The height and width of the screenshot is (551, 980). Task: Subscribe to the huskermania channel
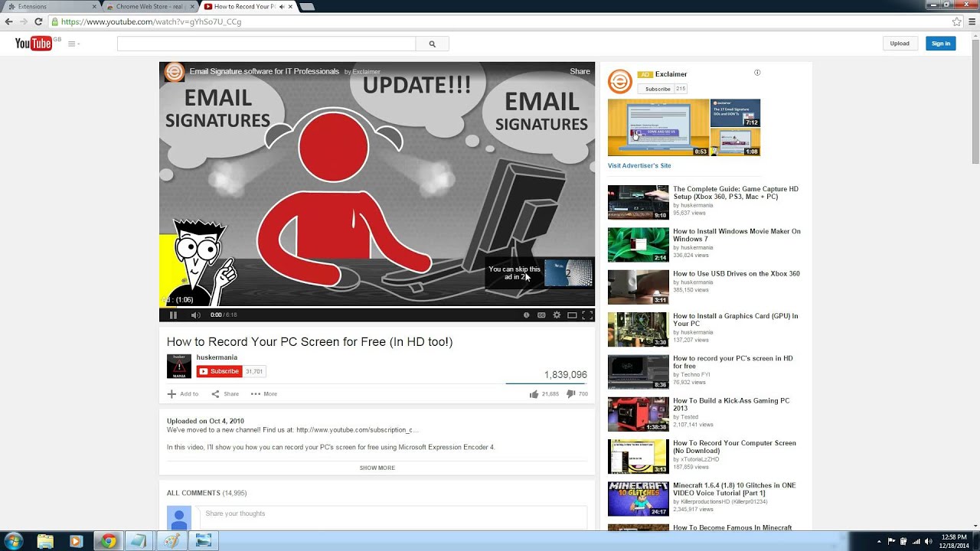click(219, 371)
